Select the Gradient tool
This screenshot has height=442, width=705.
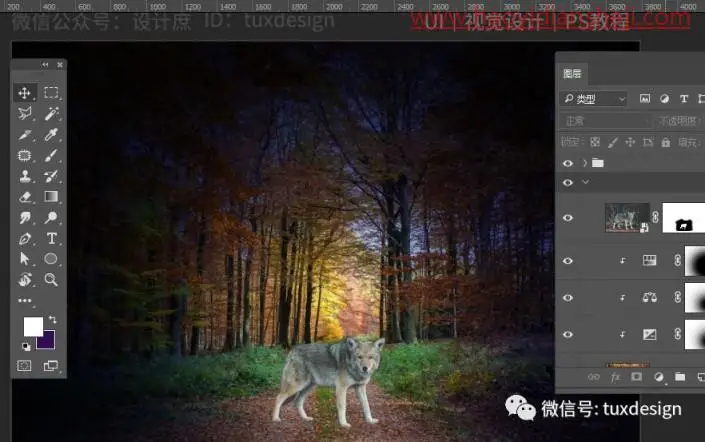pyautogui.click(x=51, y=196)
